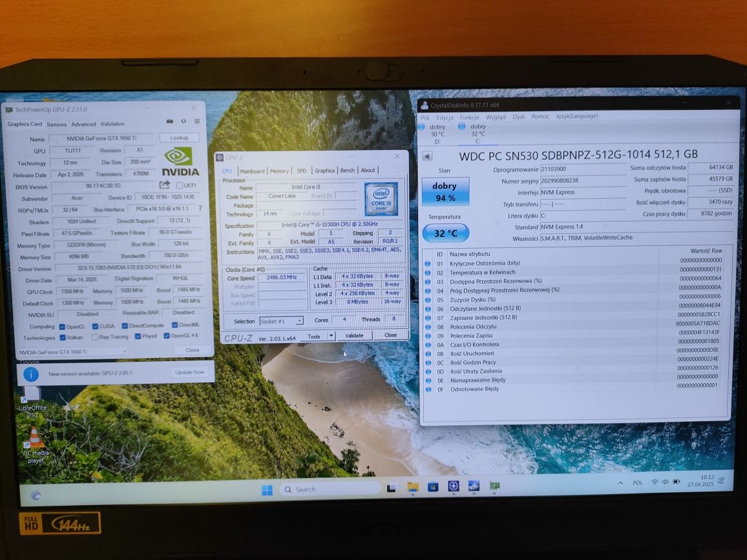Image resolution: width=747 pixels, height=560 pixels.
Task: Click the Lookup button in GPU-Z
Action: [179, 138]
